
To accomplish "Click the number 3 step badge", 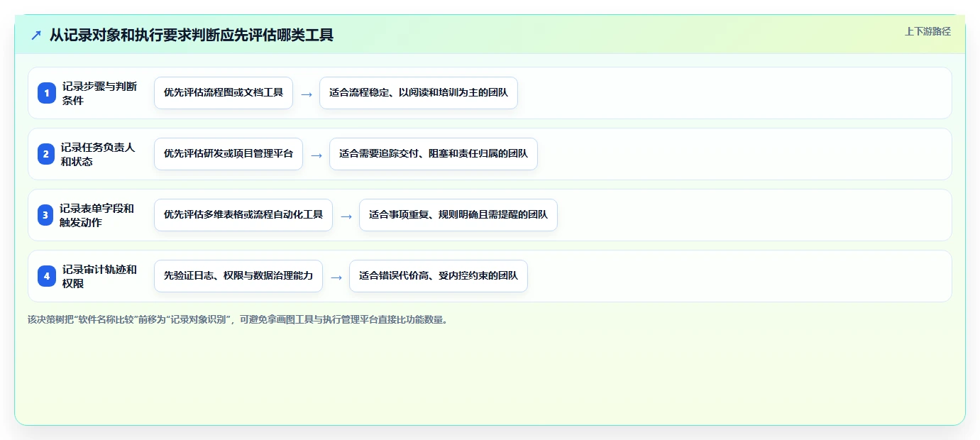I will [45, 215].
